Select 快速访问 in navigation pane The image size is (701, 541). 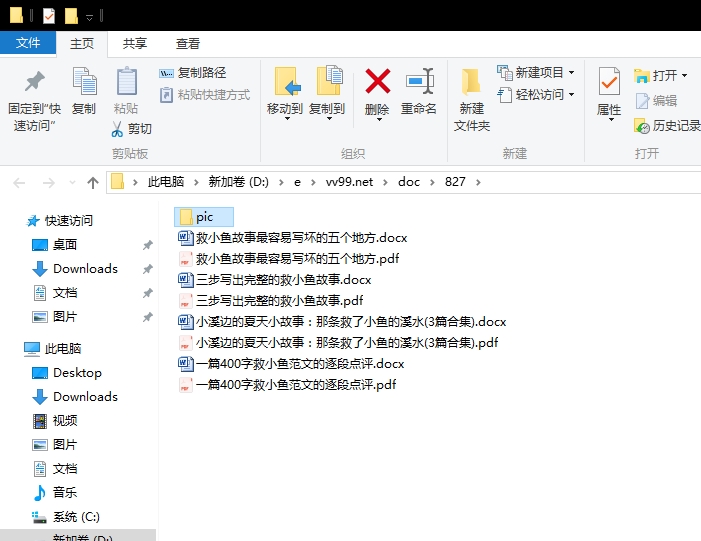[x=68, y=220]
